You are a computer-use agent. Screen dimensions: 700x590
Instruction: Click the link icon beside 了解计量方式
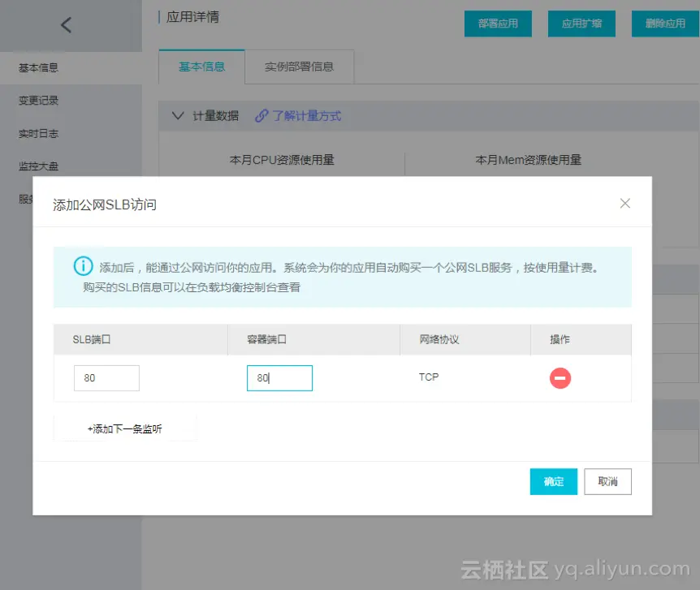261,116
